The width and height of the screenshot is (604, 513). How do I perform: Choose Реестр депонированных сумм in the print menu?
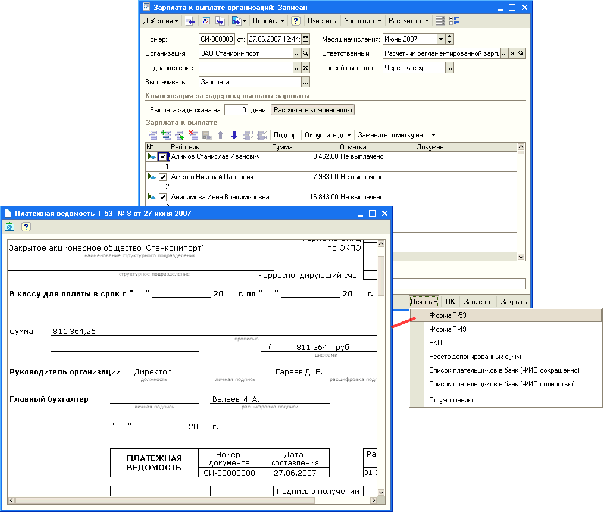click(x=505, y=357)
